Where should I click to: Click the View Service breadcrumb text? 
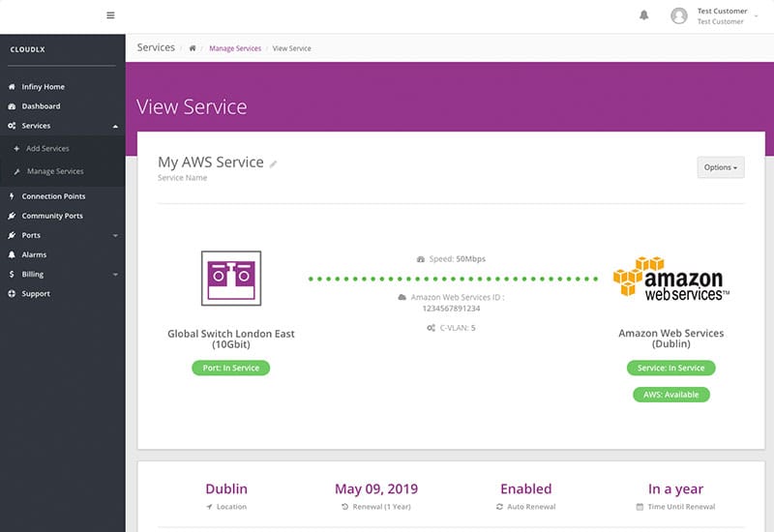[x=292, y=48]
